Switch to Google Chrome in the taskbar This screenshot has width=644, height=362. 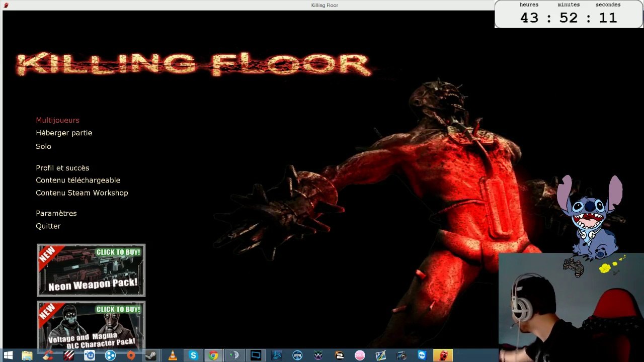(x=213, y=355)
